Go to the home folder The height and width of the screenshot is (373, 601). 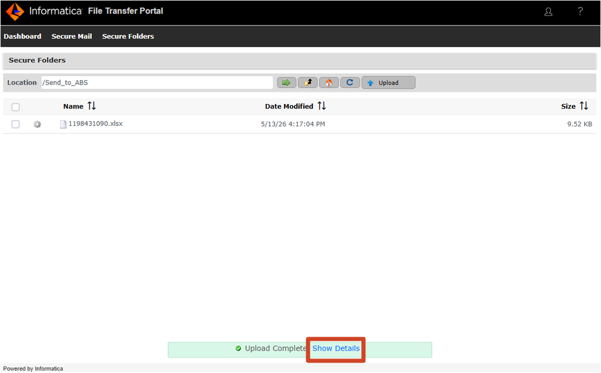[329, 82]
